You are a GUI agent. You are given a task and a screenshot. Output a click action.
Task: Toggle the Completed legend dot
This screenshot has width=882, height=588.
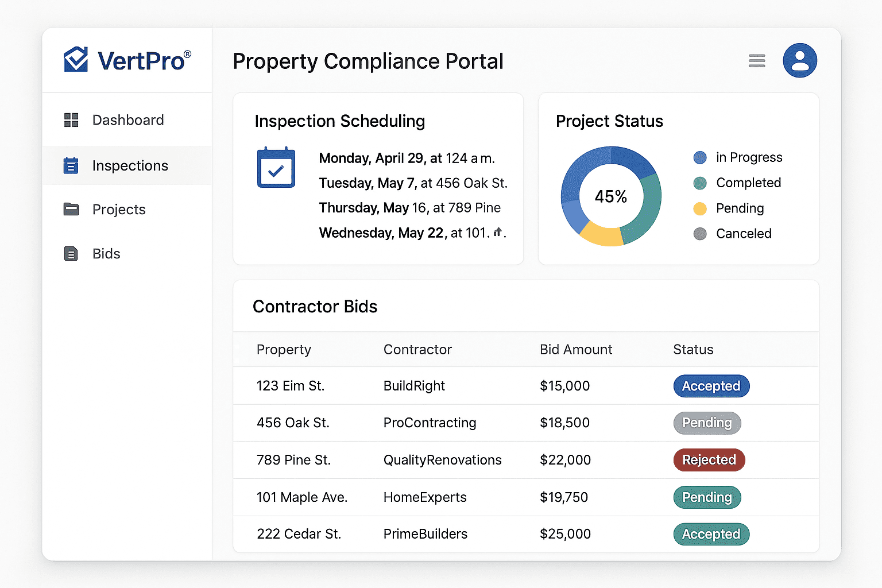699,183
